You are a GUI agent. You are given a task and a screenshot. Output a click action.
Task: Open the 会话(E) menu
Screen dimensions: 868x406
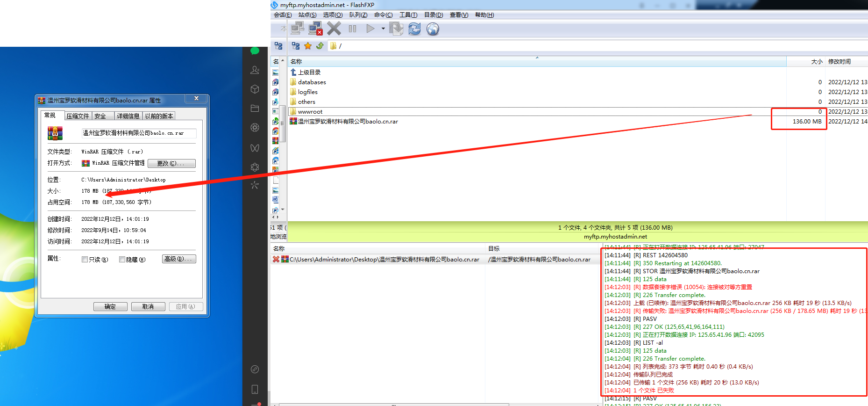pos(283,15)
